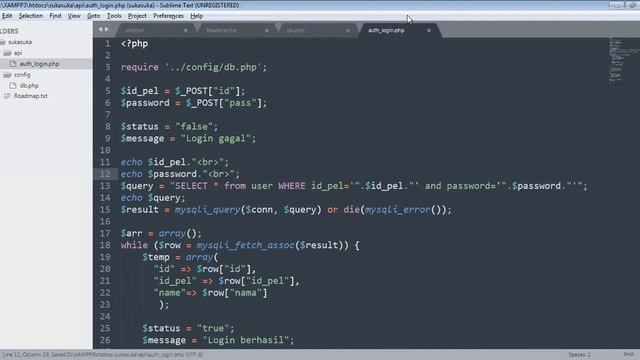Screen dimensions: 640x360
Task: Open db.php from the sidebar
Action: [29, 86]
